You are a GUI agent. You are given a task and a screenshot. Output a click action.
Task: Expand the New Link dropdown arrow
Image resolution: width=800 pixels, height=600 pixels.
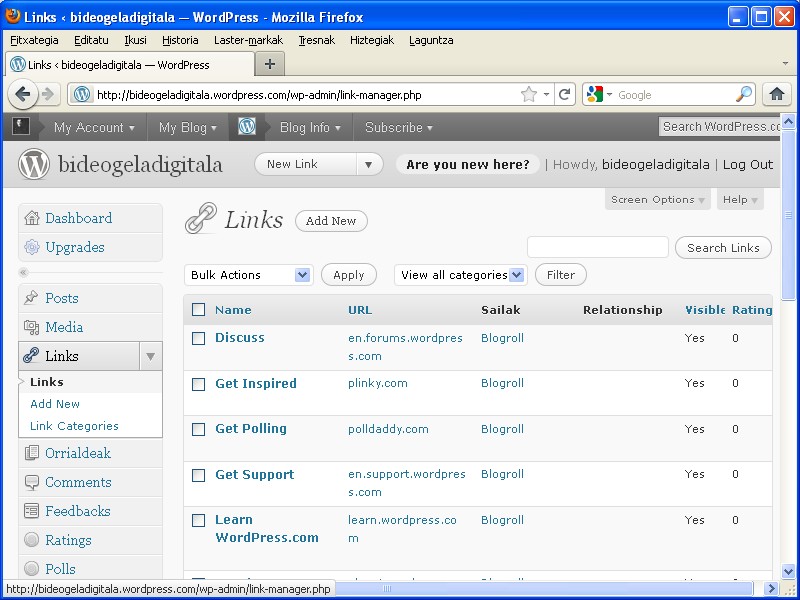click(x=368, y=164)
